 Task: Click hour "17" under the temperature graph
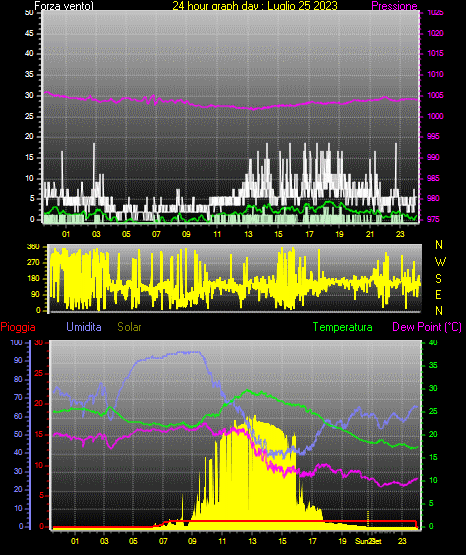click(312, 541)
